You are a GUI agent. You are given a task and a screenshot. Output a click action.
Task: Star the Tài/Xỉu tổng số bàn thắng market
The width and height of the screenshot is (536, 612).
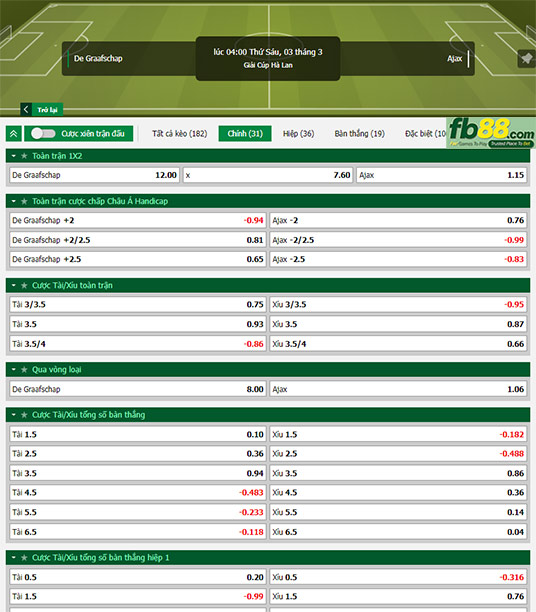coord(24,415)
